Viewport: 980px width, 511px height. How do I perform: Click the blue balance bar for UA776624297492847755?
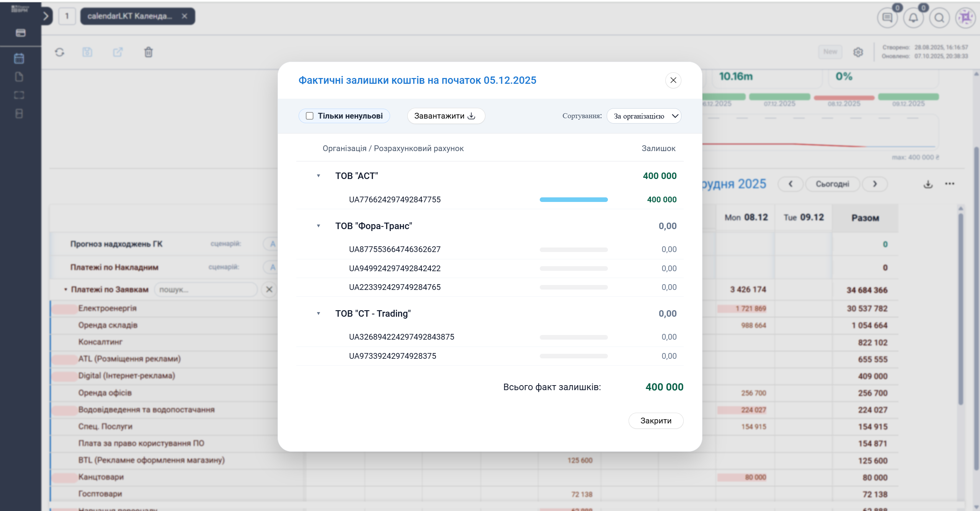(x=573, y=200)
